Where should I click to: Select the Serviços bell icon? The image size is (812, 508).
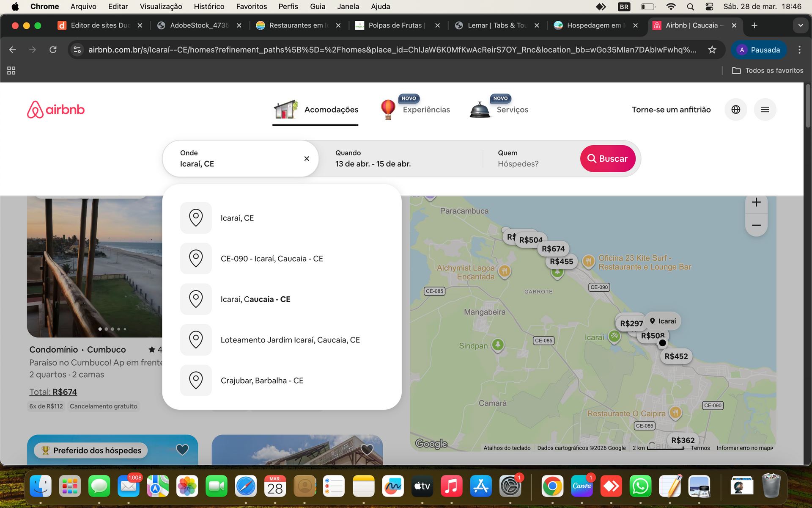coord(479,108)
